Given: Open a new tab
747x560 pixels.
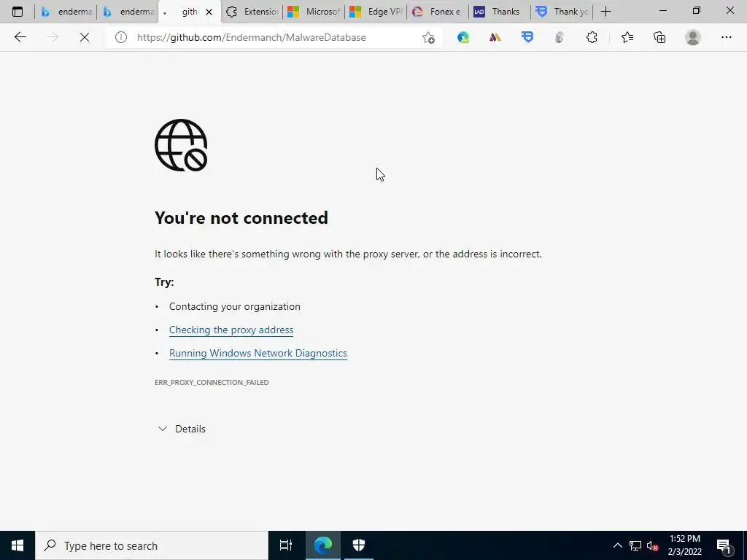Looking at the screenshot, I should [605, 12].
